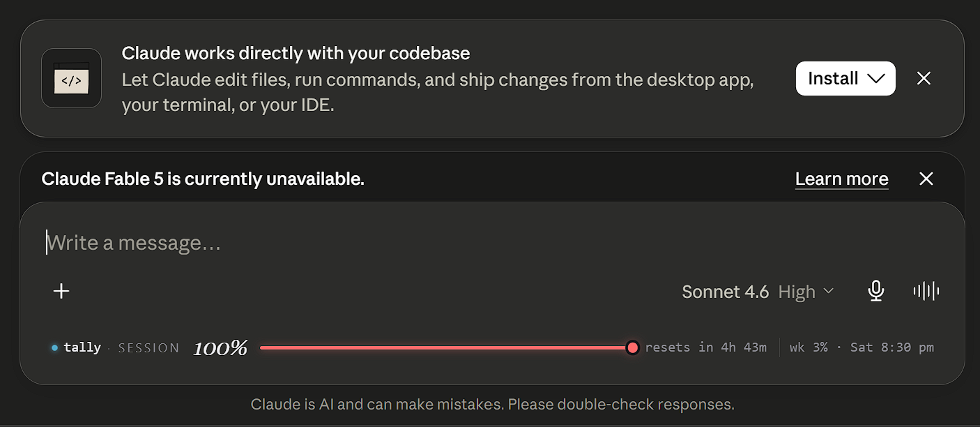Open the Sonnet 4.6 model selector
This screenshot has width=980, height=427.
(x=725, y=292)
